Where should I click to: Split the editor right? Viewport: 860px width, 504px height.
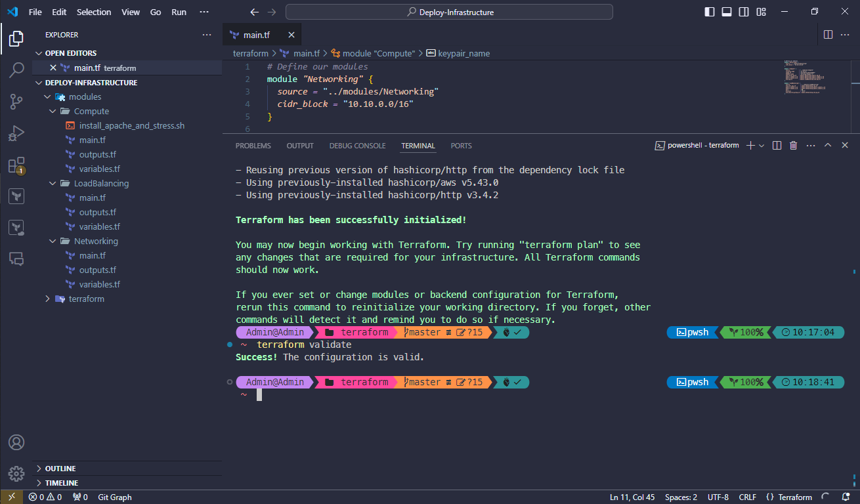(x=828, y=35)
